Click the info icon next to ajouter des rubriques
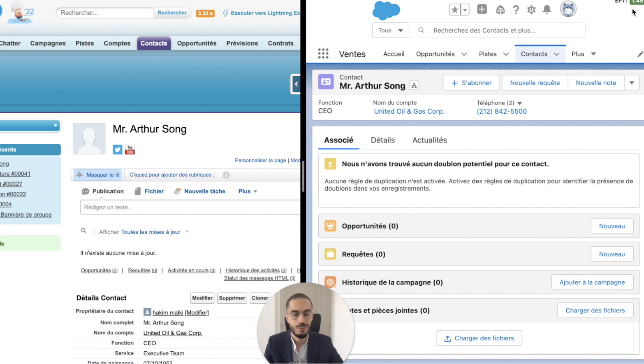The height and width of the screenshot is (364, 644). (x=226, y=175)
